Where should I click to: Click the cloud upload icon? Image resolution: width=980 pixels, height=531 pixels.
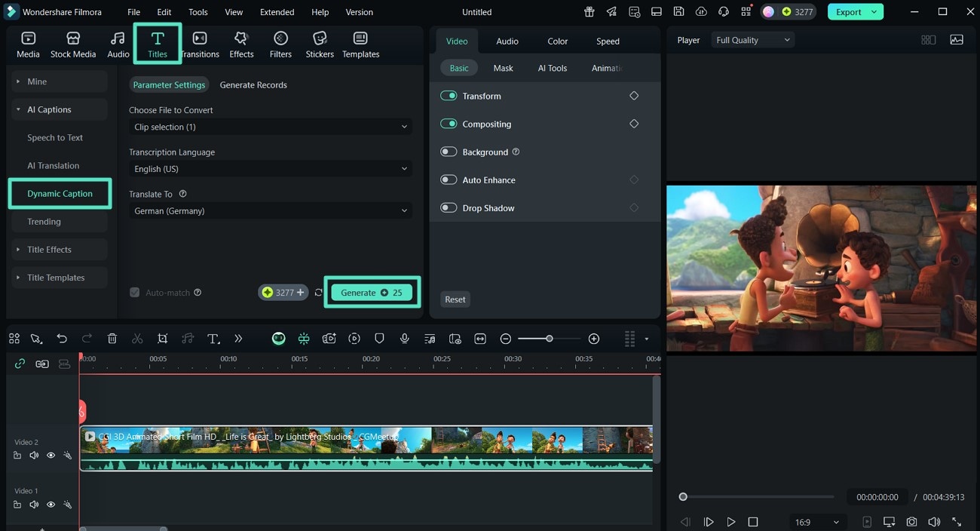pos(701,12)
